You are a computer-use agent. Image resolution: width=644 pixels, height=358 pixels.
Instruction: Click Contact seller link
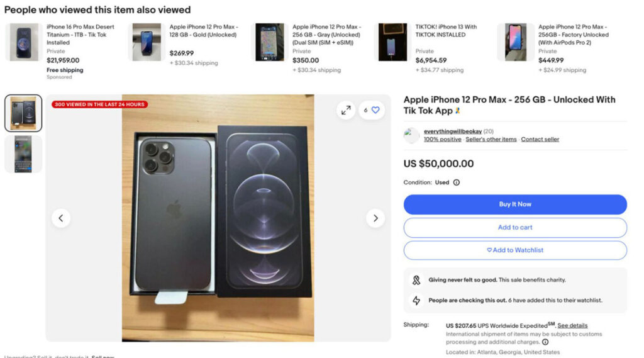point(540,140)
